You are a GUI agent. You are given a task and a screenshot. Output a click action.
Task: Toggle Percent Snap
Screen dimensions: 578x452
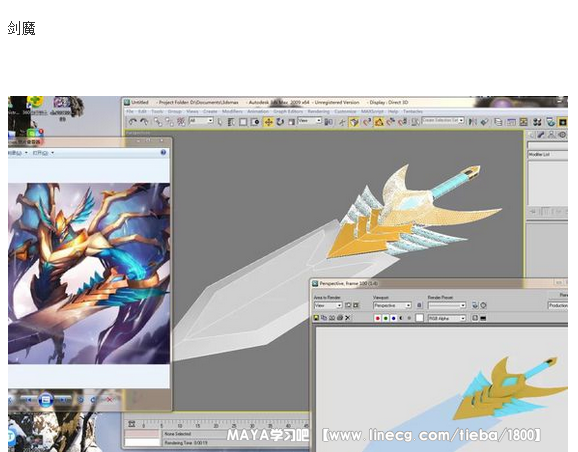391,122
